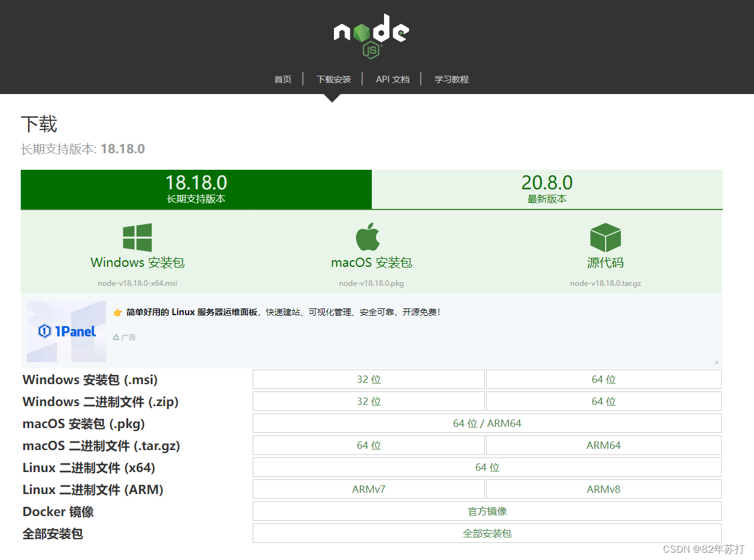Select the 18.18.0 长期支持版本 tab
The image size is (754, 560).
(x=196, y=189)
